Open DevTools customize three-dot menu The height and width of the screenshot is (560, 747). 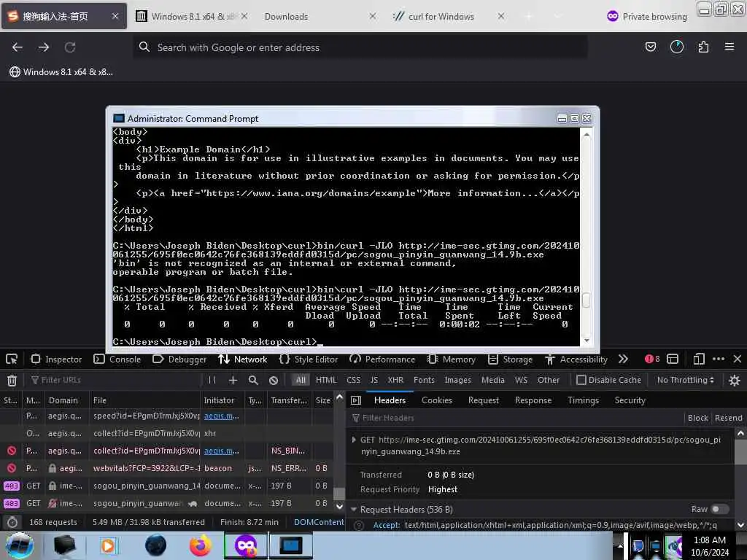(x=719, y=359)
